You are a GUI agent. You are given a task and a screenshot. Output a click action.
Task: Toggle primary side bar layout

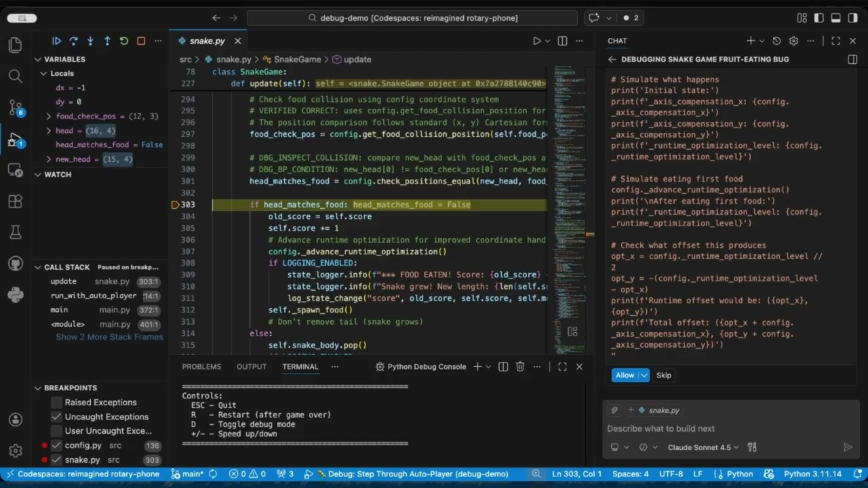point(819,18)
